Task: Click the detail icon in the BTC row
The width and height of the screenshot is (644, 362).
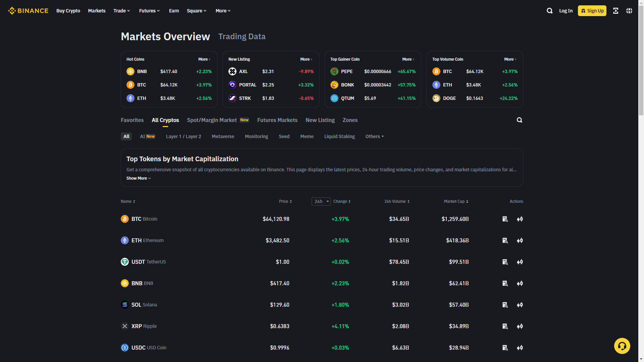Action: 505,219
